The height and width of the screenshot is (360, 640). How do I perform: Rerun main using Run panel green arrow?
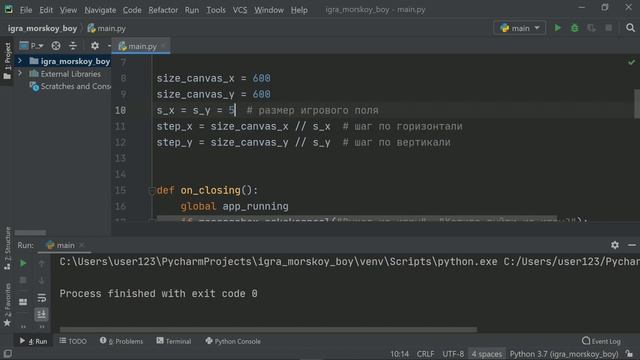click(x=23, y=264)
